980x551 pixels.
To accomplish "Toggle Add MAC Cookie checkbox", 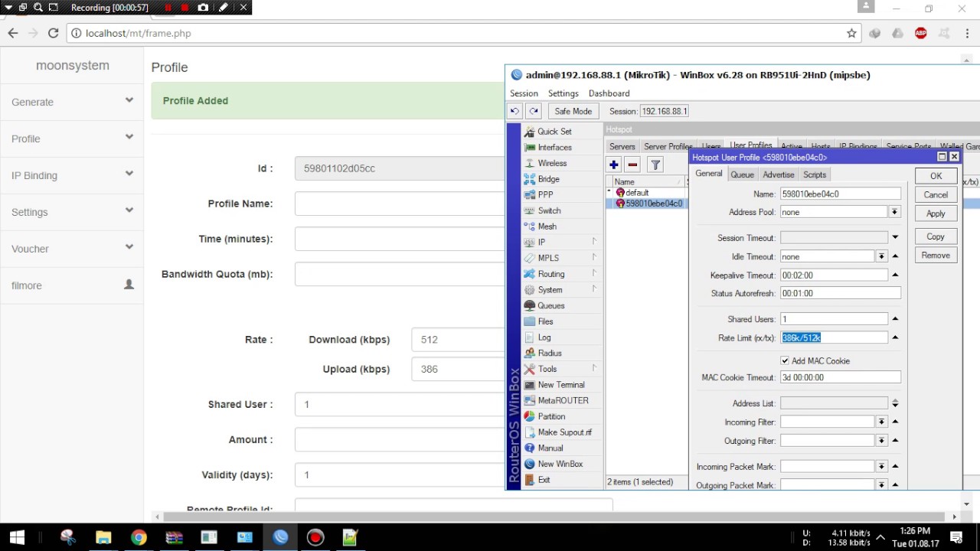I will (785, 360).
